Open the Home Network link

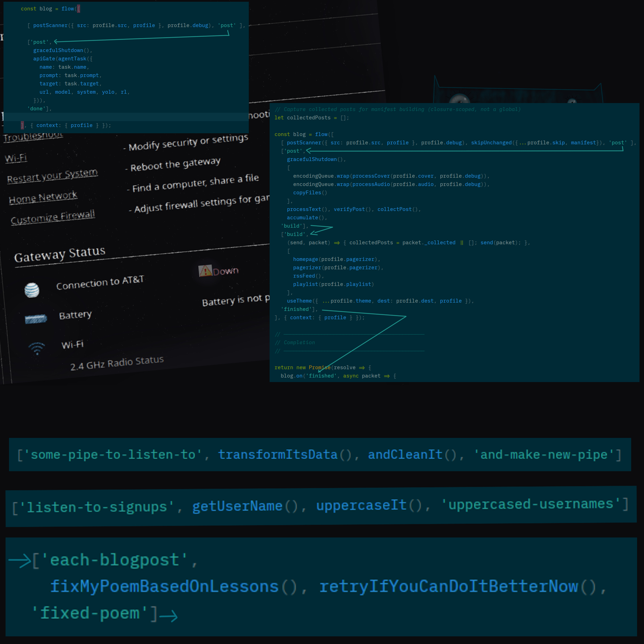pos(43,197)
